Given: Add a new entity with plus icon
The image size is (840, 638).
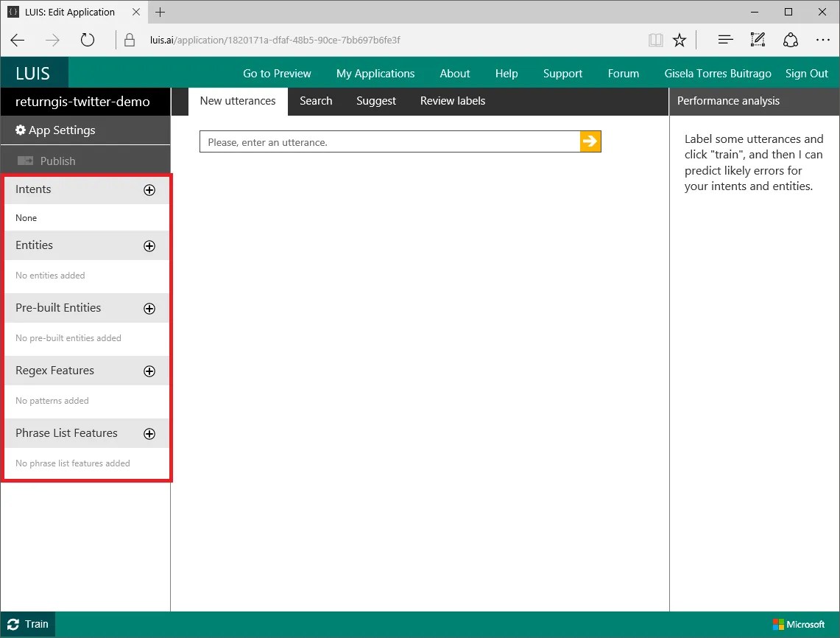Looking at the screenshot, I should click(149, 245).
